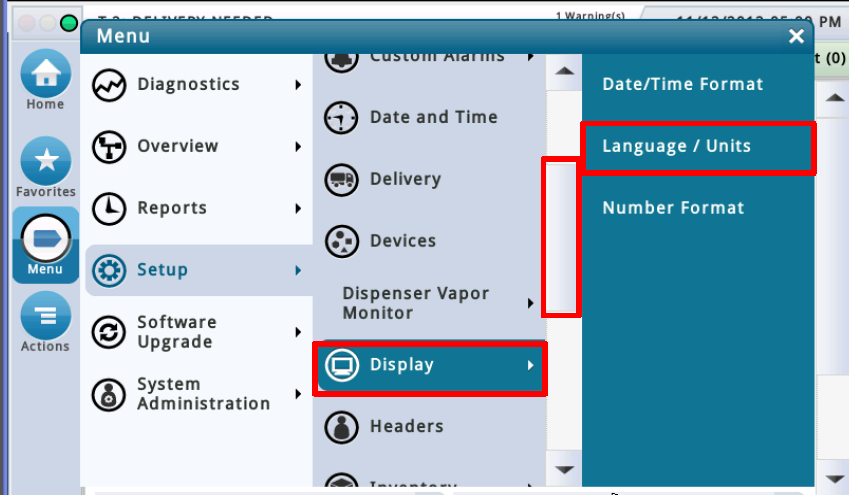Expand the System Administration submenu arrow
This screenshot has width=849, height=495.
click(x=298, y=394)
